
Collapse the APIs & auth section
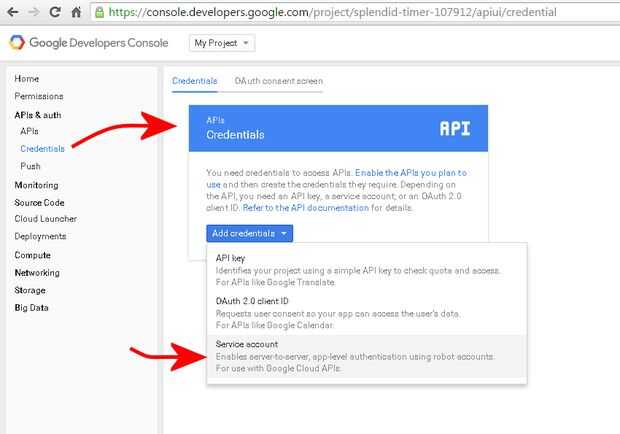(38, 115)
